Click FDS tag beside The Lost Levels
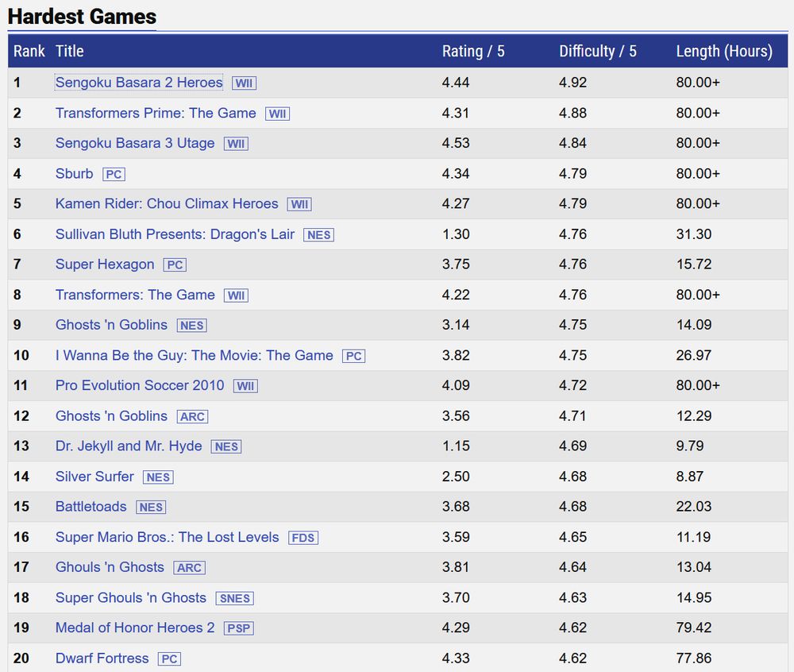 coord(303,538)
